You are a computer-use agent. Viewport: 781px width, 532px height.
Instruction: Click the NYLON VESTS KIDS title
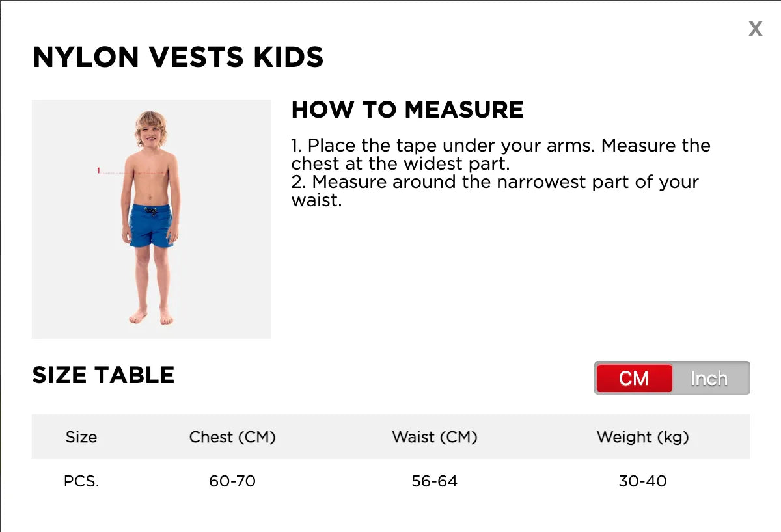point(178,57)
